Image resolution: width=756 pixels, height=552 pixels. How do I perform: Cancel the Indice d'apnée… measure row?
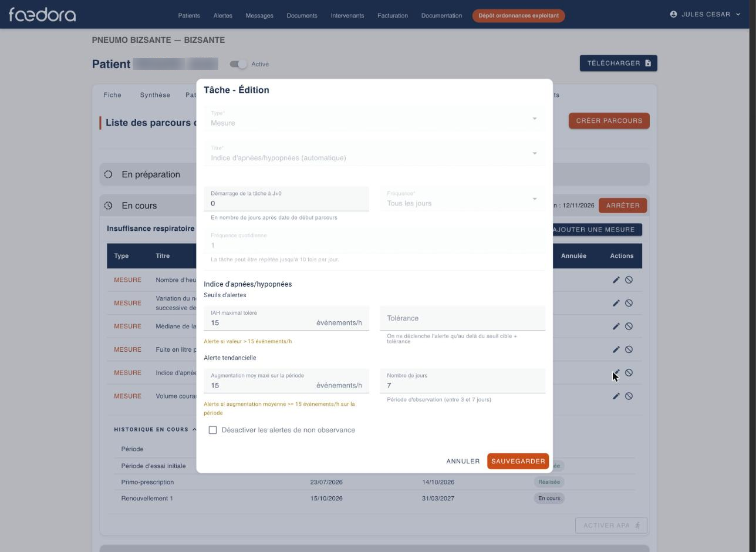point(629,373)
